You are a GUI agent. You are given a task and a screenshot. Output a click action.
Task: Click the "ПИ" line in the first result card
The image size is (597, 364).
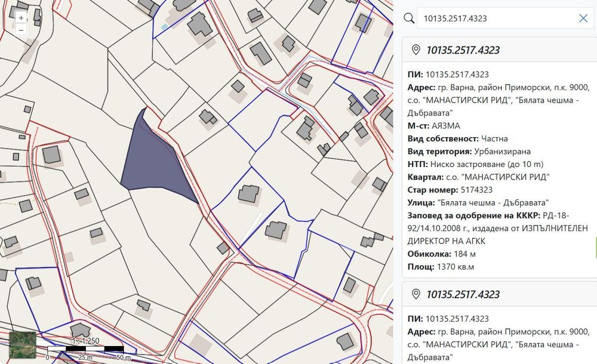448,75
